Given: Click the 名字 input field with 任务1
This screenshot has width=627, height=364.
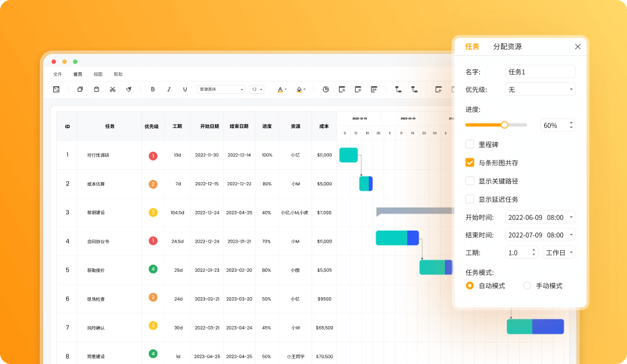Looking at the screenshot, I should (540, 71).
